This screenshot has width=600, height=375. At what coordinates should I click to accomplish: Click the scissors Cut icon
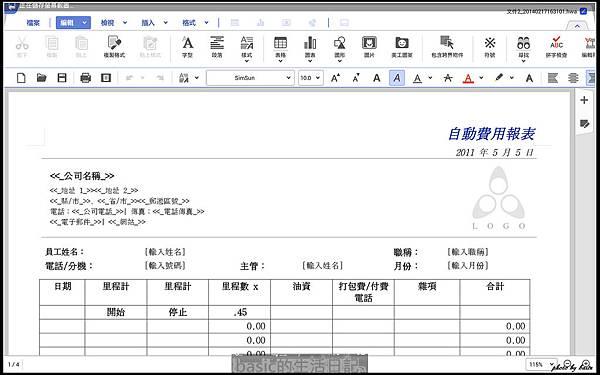[22, 43]
